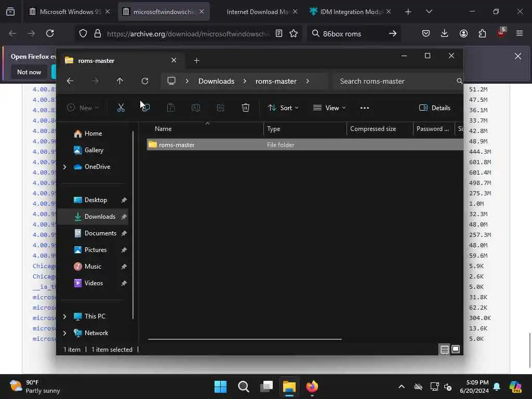Image resolution: width=532 pixels, height=399 pixels.
Task: Click the weather widget on taskbar
Action: tap(35, 387)
